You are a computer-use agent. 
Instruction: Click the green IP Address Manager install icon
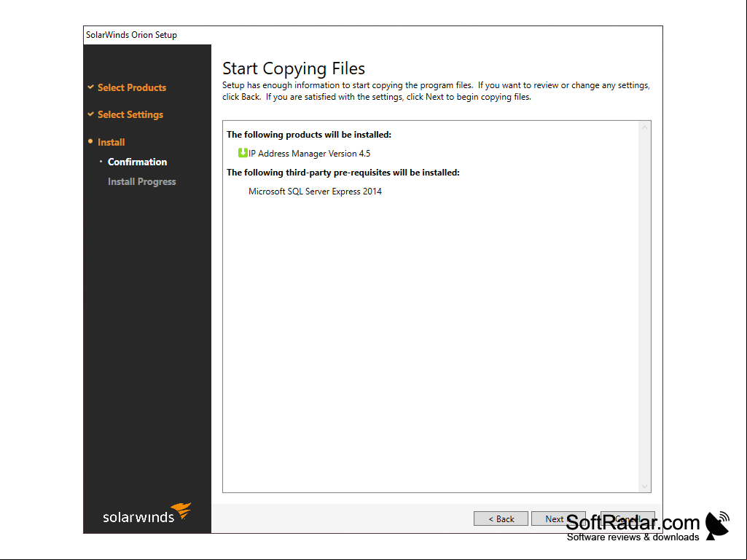243,153
